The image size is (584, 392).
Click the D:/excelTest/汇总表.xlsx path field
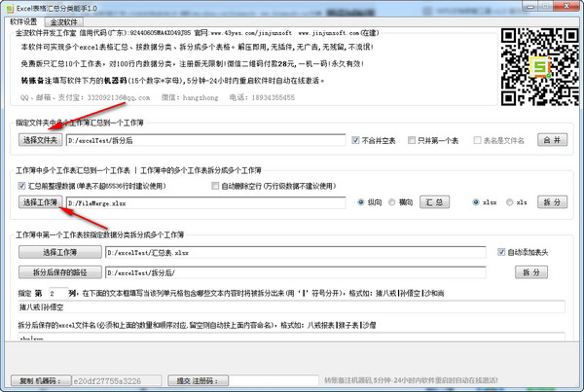pyautogui.click(x=296, y=252)
